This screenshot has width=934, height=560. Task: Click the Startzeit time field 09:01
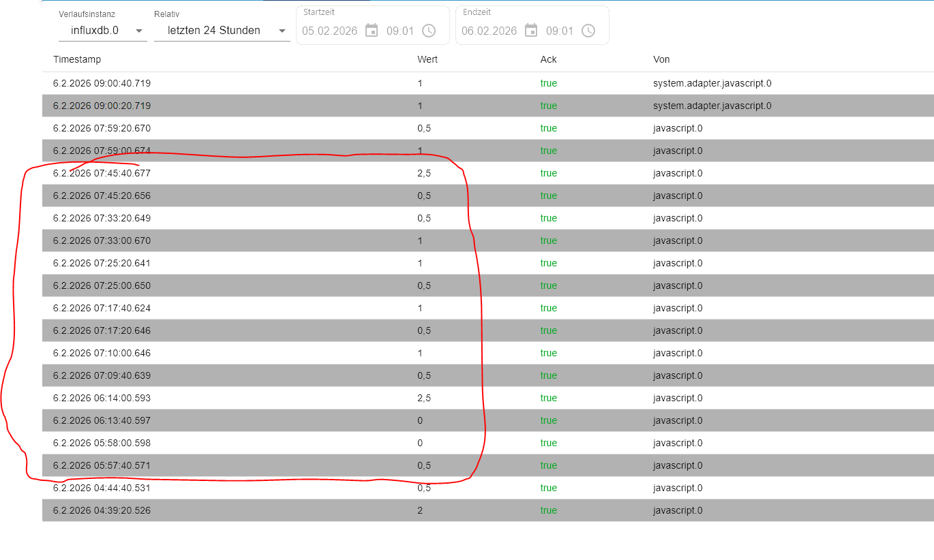click(400, 31)
